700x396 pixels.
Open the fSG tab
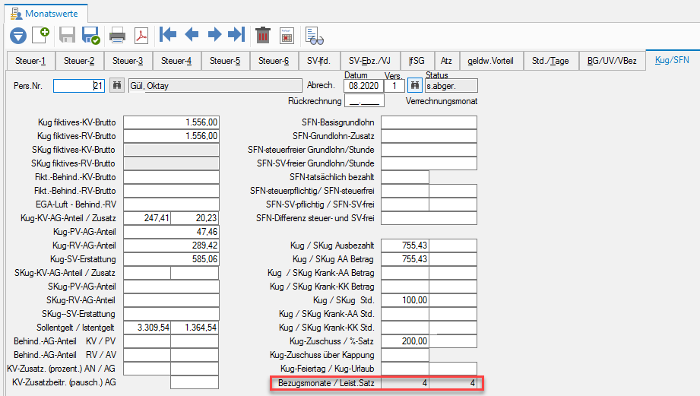[x=417, y=61]
